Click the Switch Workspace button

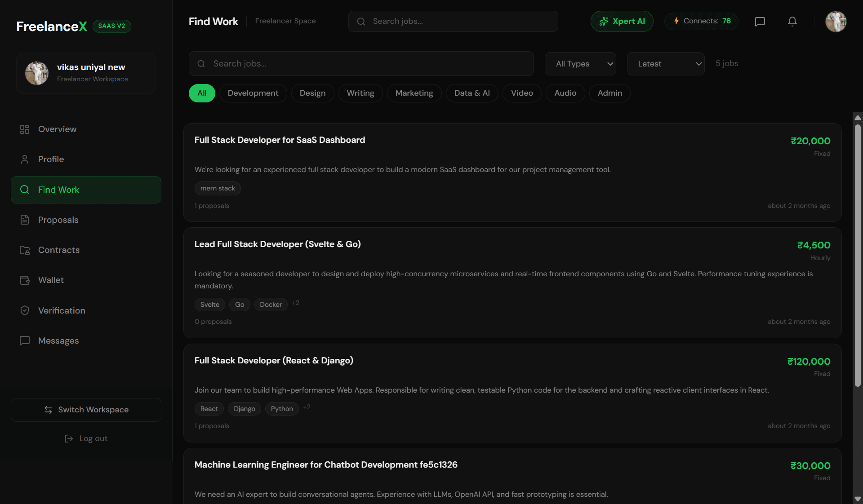(x=86, y=410)
